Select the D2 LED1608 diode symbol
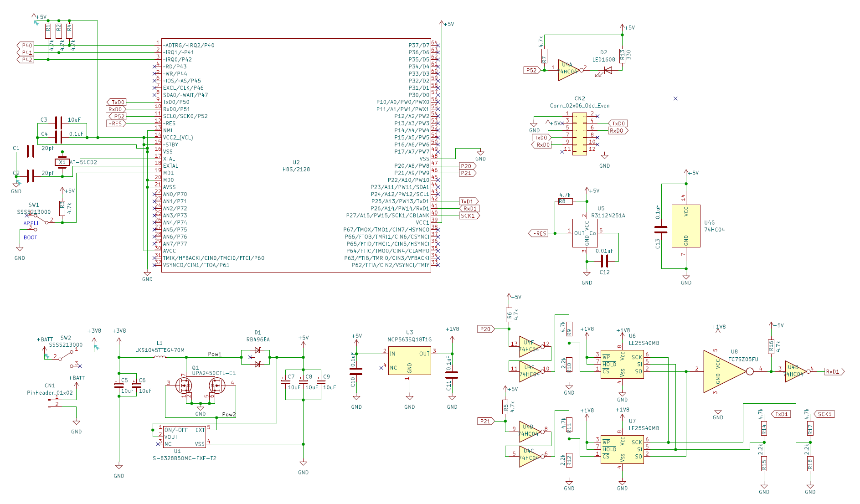This screenshot has width=860, height=504. (x=608, y=70)
